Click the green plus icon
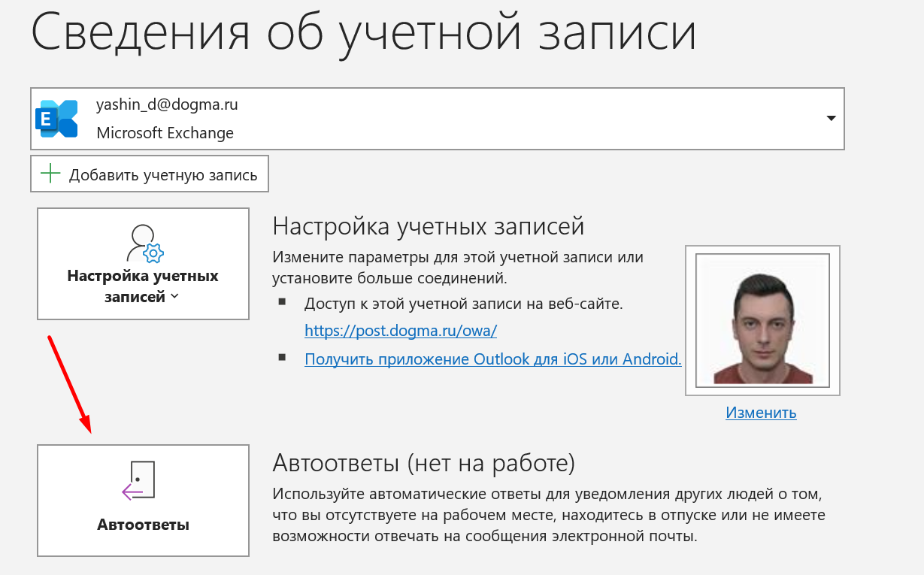924x575 pixels. pyautogui.click(x=50, y=174)
